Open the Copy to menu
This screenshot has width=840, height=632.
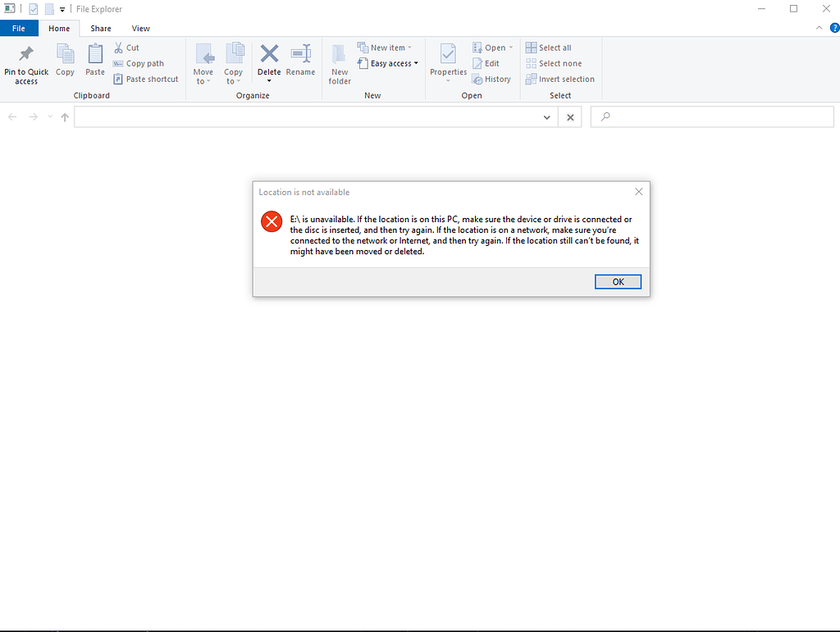[234, 64]
